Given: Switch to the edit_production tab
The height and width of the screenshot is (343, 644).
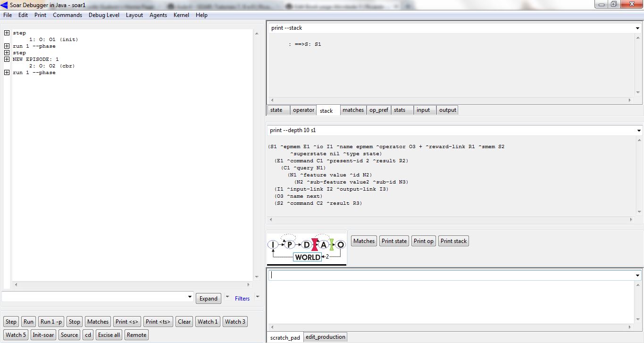Looking at the screenshot, I should pyautogui.click(x=325, y=337).
